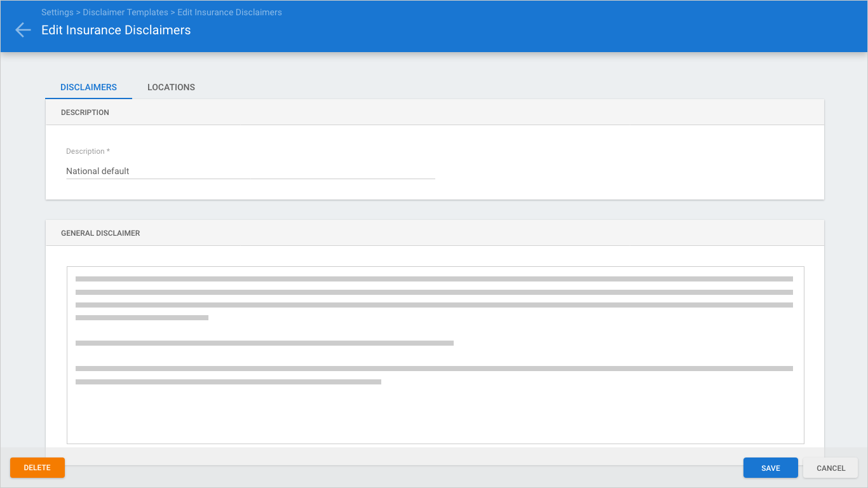Save the insurance disclaimer changes

pos(770,468)
